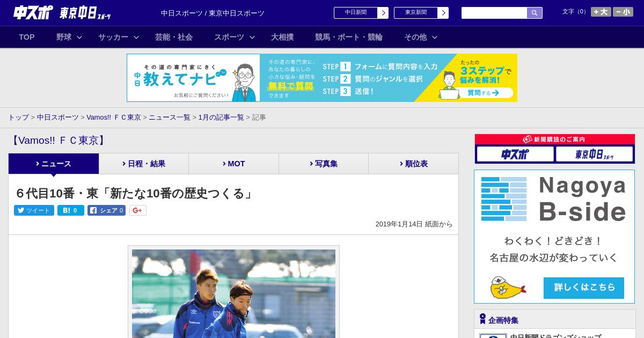Viewport: 644px width, 338px height.
Task: Focus the header search input field
Action: pos(494,13)
